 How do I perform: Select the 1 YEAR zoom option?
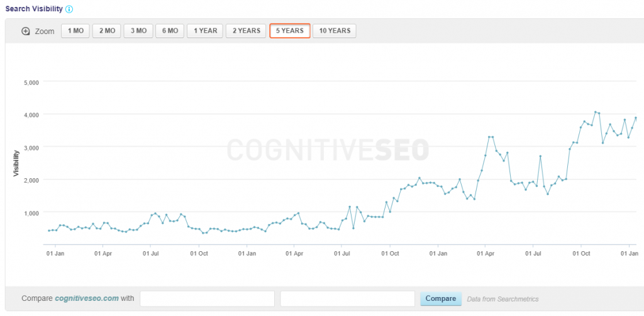(205, 31)
